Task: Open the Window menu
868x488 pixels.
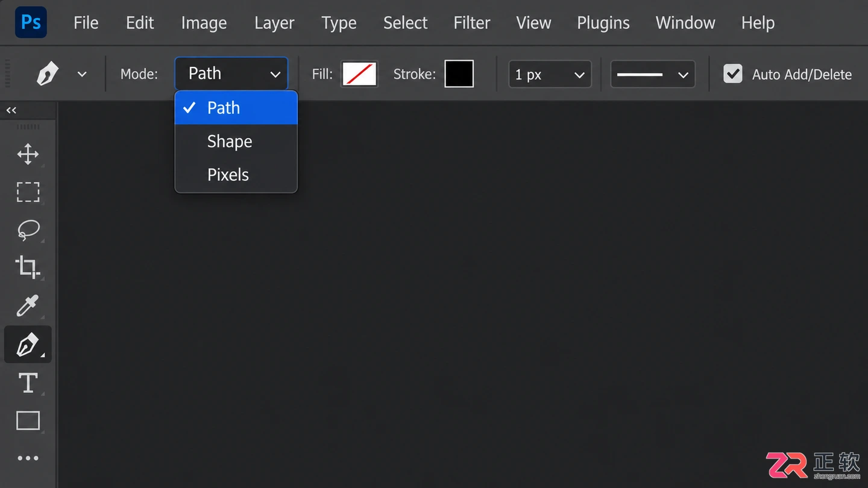Action: (x=685, y=23)
